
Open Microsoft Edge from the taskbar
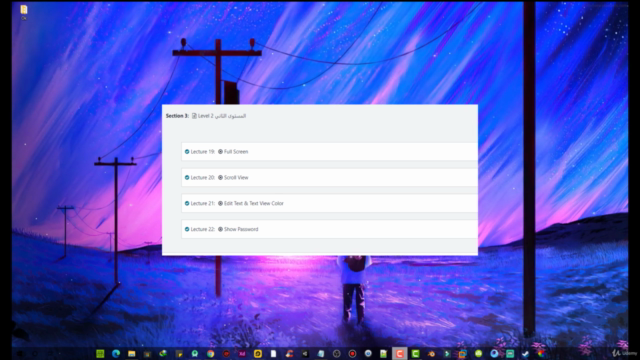116,353
